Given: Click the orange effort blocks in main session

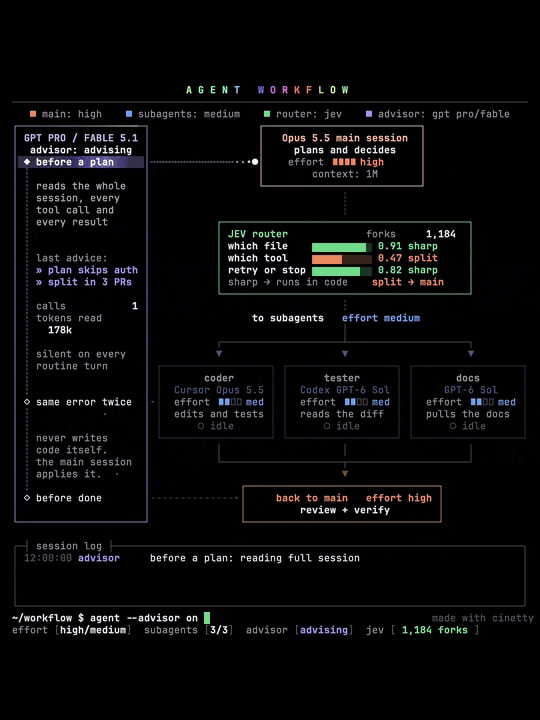Looking at the screenshot, I should 344,162.
